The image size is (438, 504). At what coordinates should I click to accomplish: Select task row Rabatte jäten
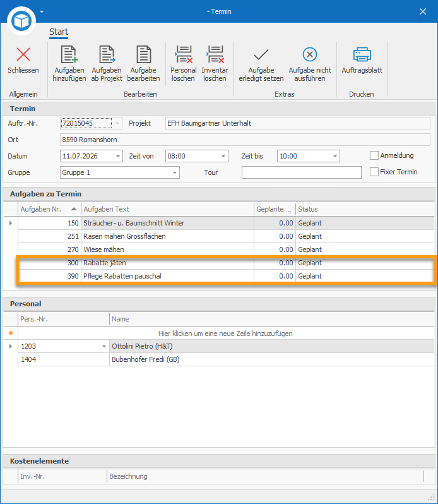226,263
